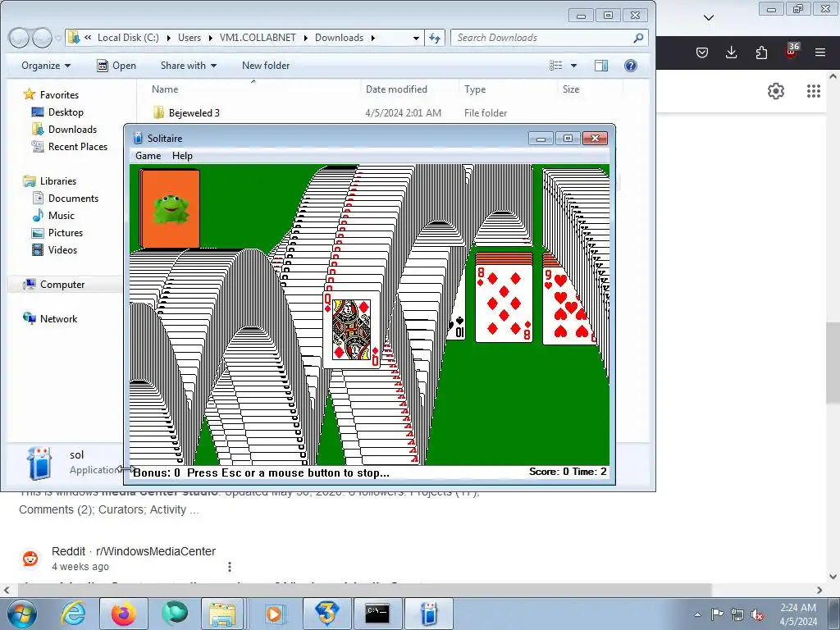The width and height of the screenshot is (840, 630).
Task: Open Desktop in the navigation pane
Action: [66, 112]
